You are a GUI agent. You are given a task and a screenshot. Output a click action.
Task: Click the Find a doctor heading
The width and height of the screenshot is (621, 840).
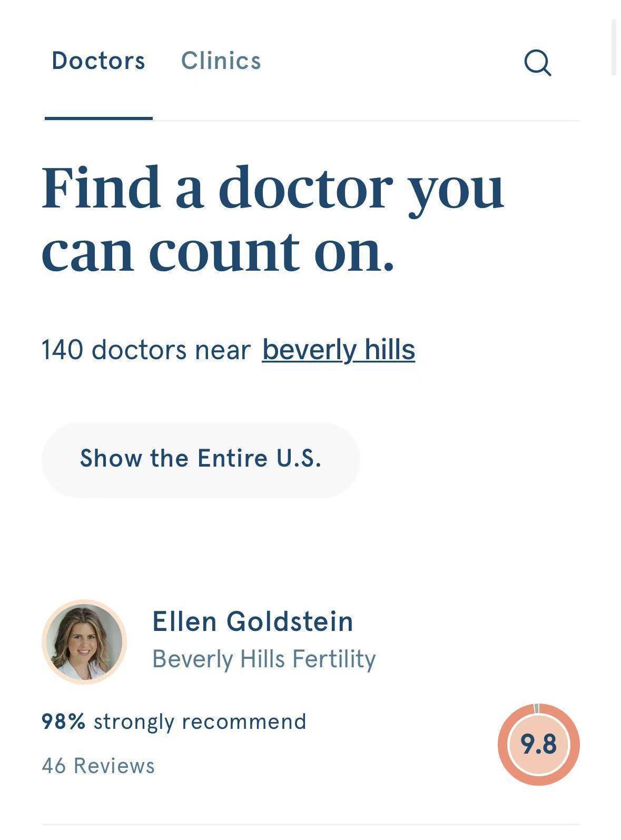pos(273,219)
